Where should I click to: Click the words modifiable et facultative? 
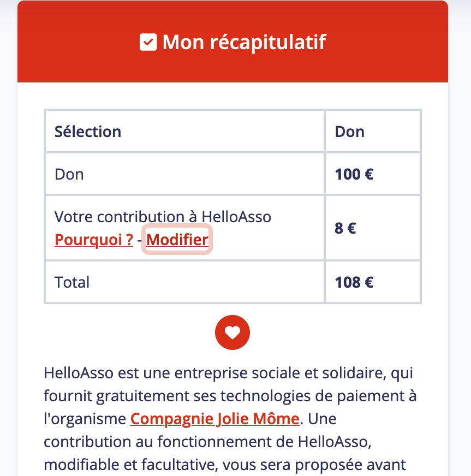(131, 465)
